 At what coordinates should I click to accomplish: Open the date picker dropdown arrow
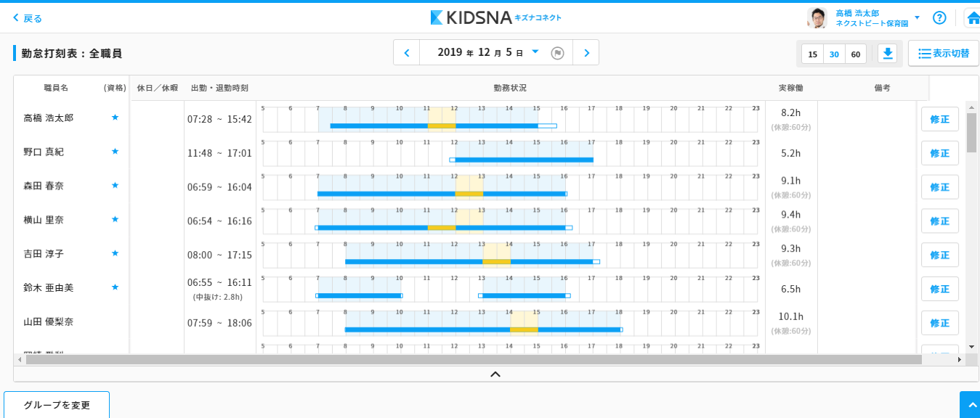[535, 52]
